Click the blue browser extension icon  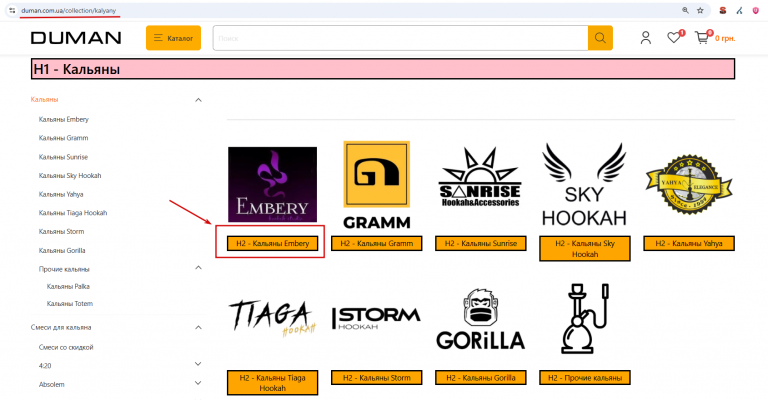point(739,10)
